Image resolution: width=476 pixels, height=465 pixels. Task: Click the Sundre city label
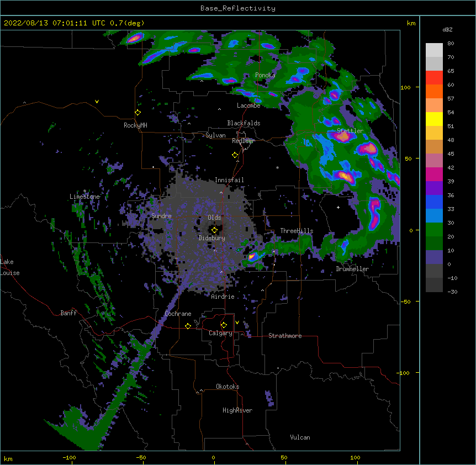161,216
